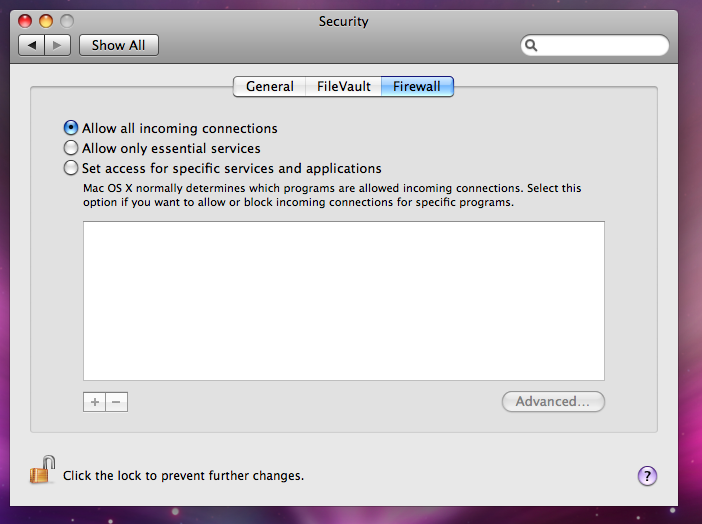This screenshot has height=524, width=702.
Task: Open the Advanced... settings
Action: coord(553,401)
